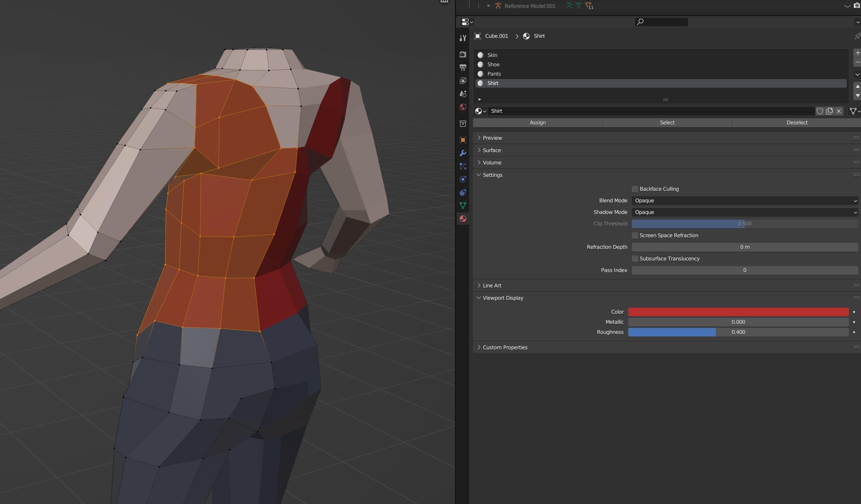Click the Cube.001 object icon in breadcrumb
The image size is (861, 504).
(477, 36)
